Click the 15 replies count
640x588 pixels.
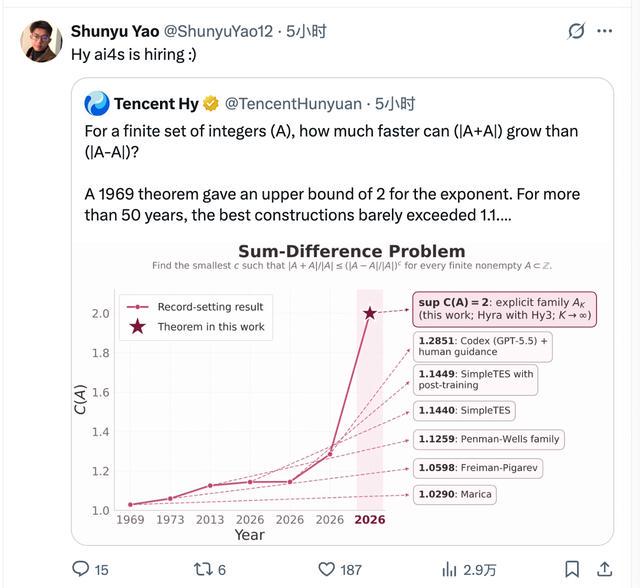pos(101,570)
